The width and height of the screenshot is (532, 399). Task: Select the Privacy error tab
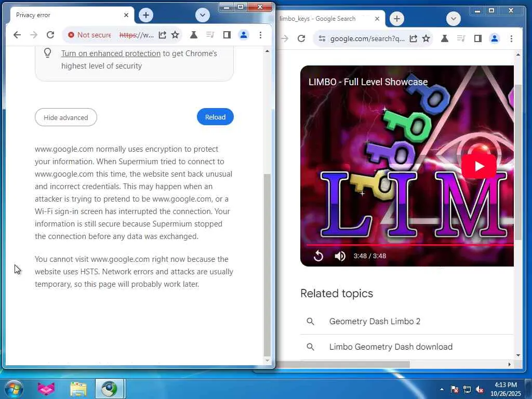click(x=71, y=15)
